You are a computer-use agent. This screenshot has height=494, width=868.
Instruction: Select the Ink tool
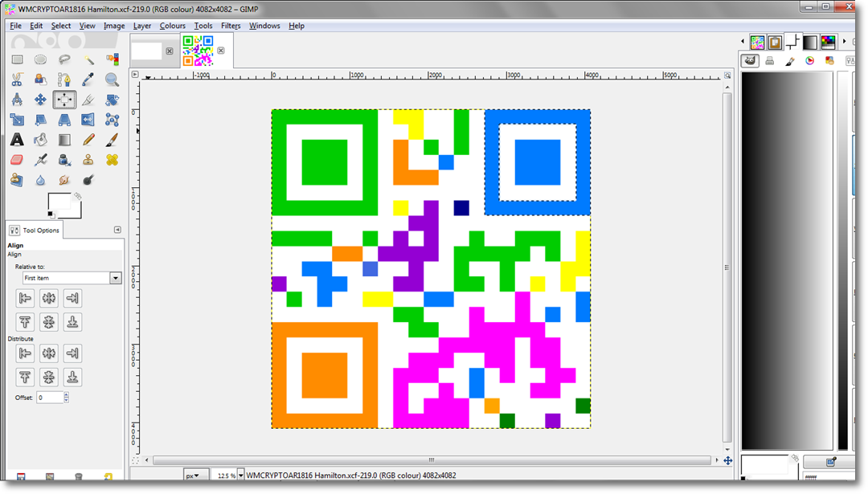(x=64, y=160)
